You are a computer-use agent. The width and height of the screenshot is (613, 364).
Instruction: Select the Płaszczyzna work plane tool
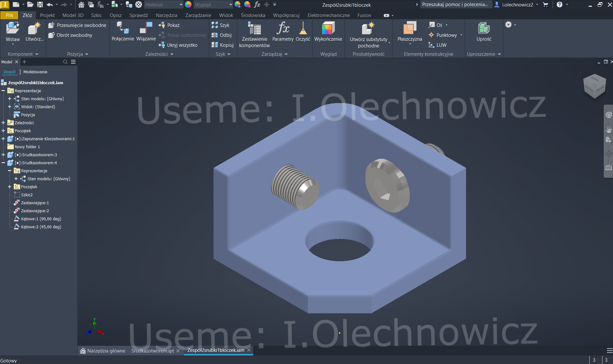[410, 31]
